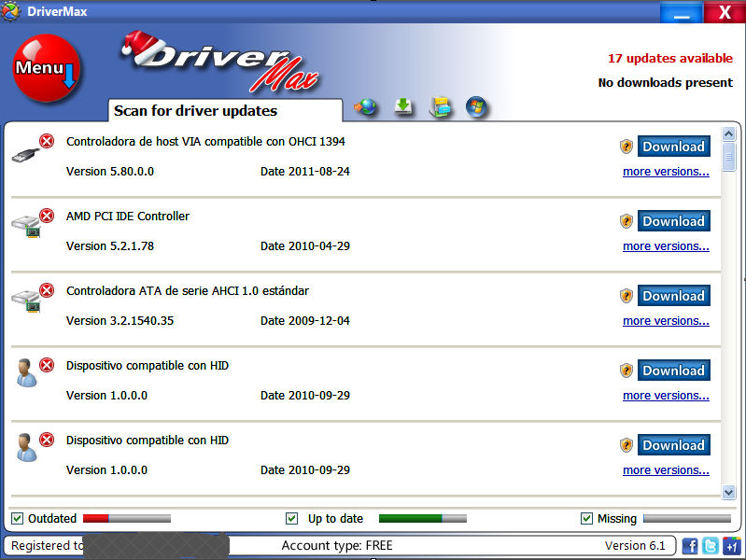
Task: Select the Scan for driver updates tab
Action: pos(225,110)
